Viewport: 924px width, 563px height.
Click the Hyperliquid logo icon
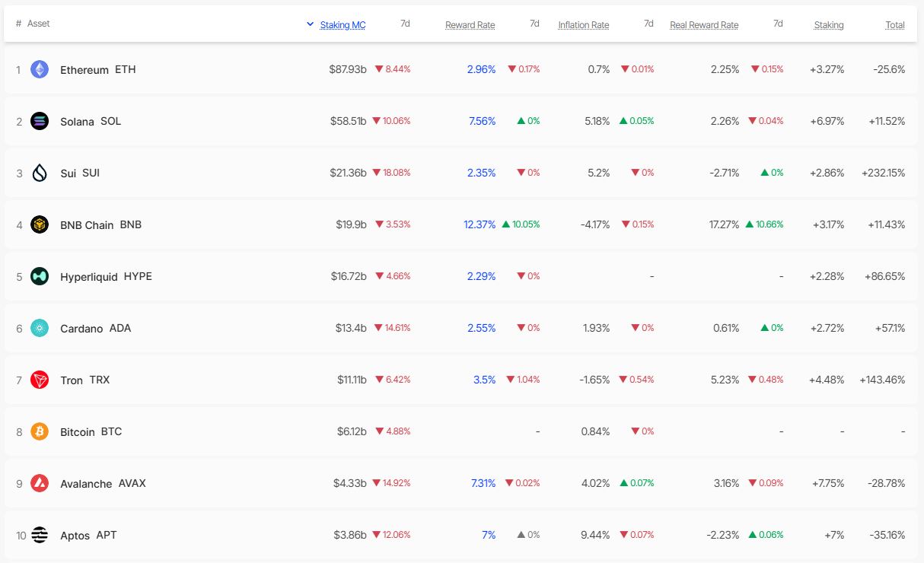point(40,276)
